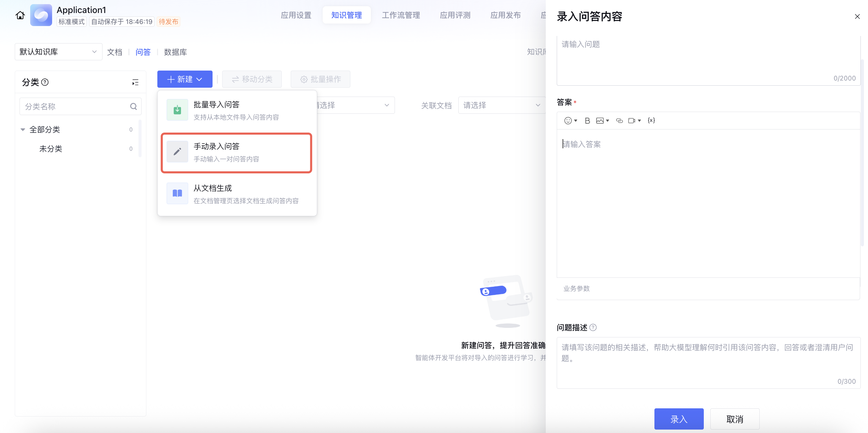Toggle bold formatting in the answer editor
This screenshot has width=868, height=433.
(x=587, y=121)
